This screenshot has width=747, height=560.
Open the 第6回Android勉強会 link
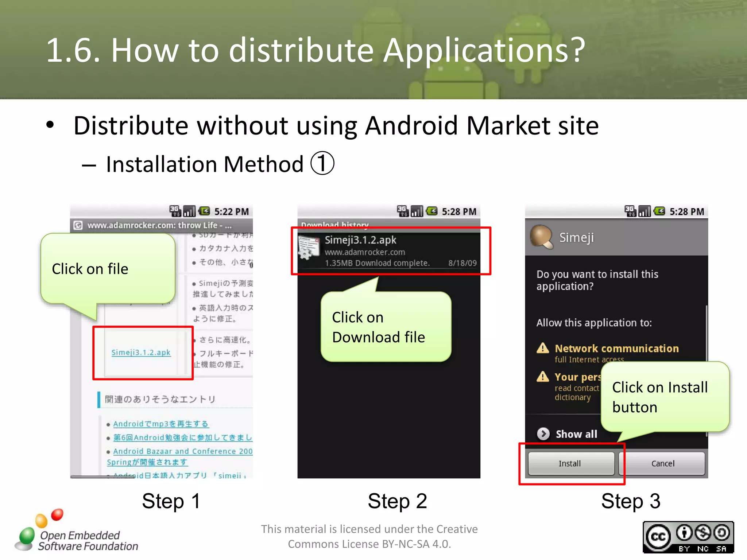[x=183, y=437]
